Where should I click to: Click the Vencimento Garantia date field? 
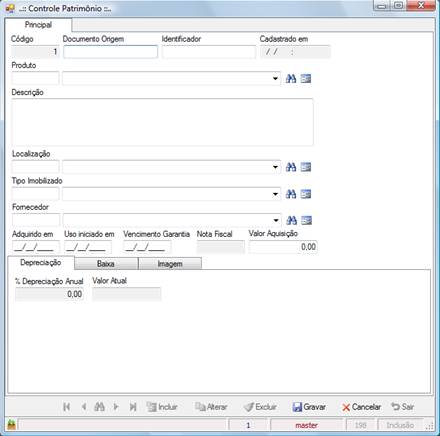coord(147,247)
